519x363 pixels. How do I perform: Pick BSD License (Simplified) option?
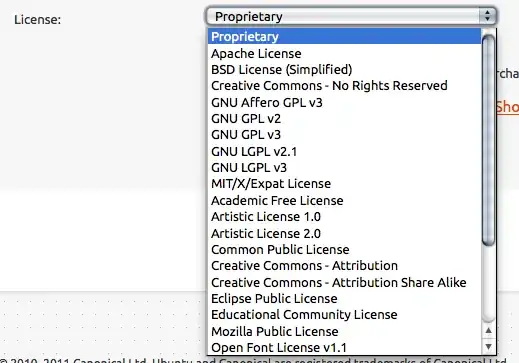point(344,70)
